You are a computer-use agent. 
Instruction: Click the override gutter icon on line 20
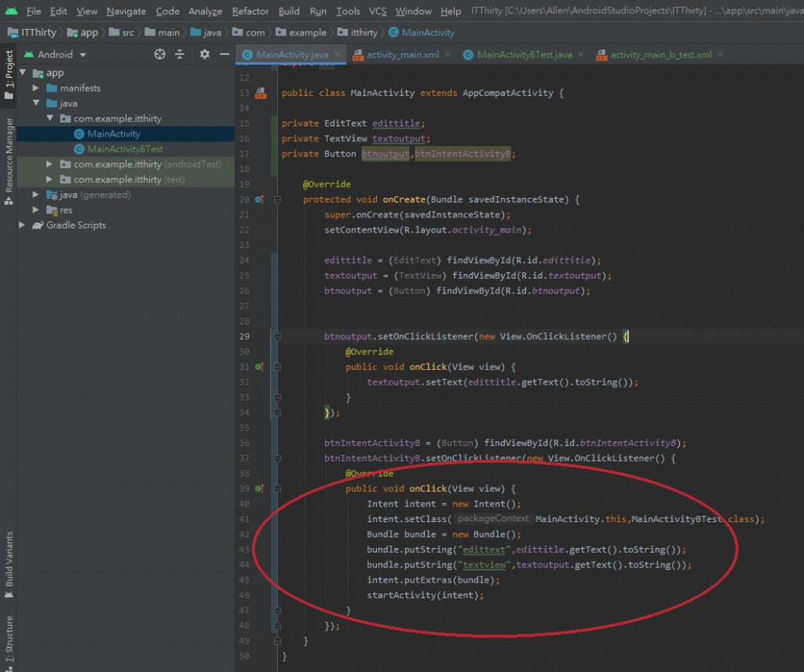tap(260, 199)
